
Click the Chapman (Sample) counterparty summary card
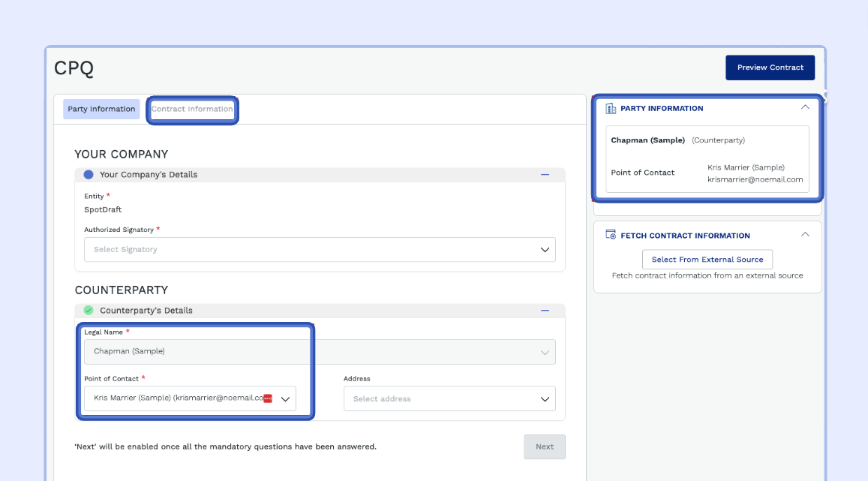pos(707,159)
